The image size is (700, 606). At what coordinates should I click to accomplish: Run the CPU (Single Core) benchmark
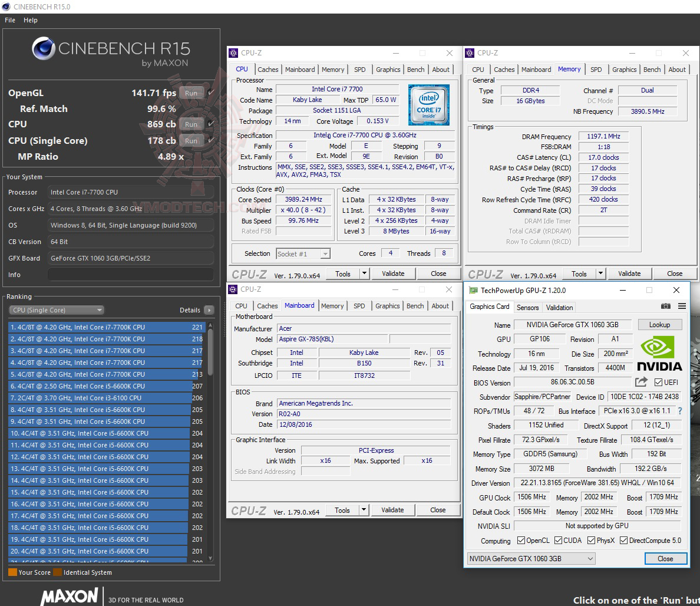[191, 141]
